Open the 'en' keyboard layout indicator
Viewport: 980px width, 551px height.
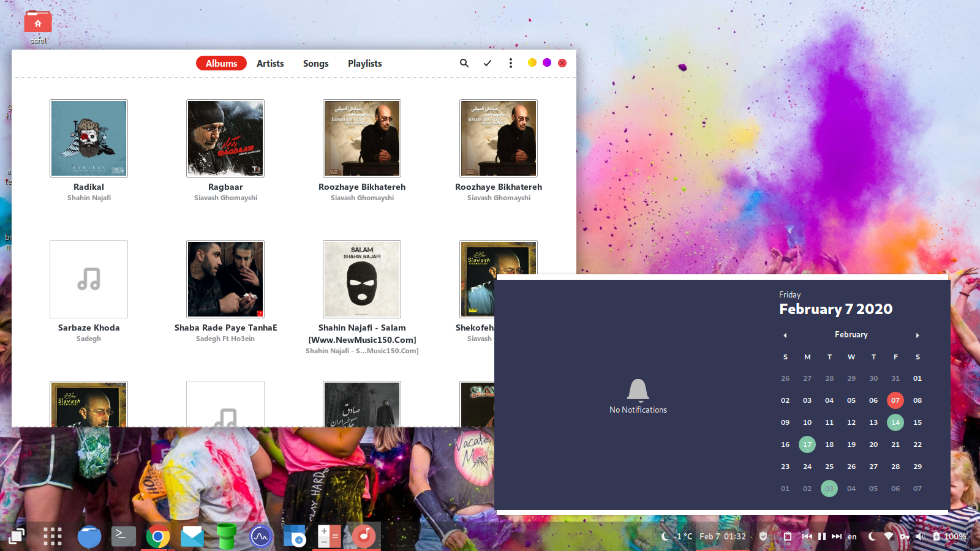852,537
